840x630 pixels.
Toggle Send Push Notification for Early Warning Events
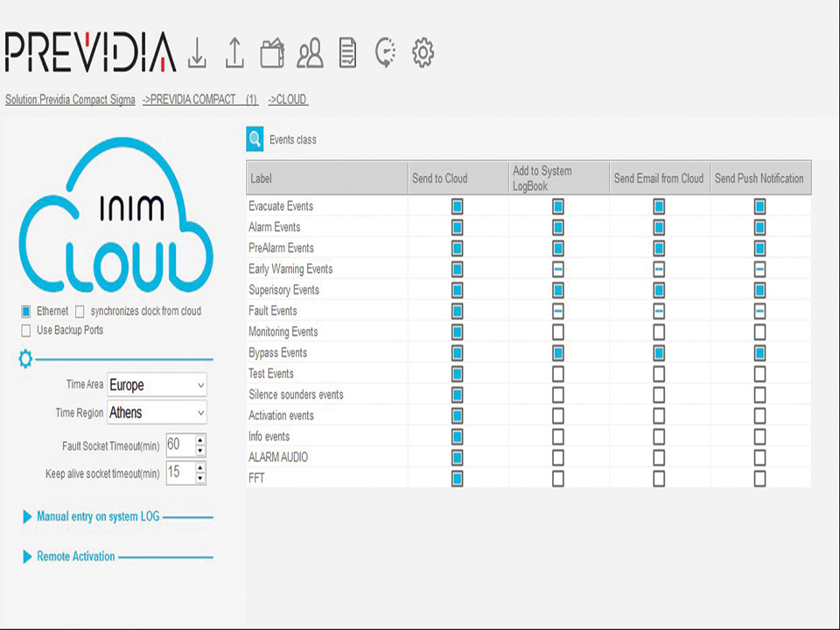[x=759, y=269]
